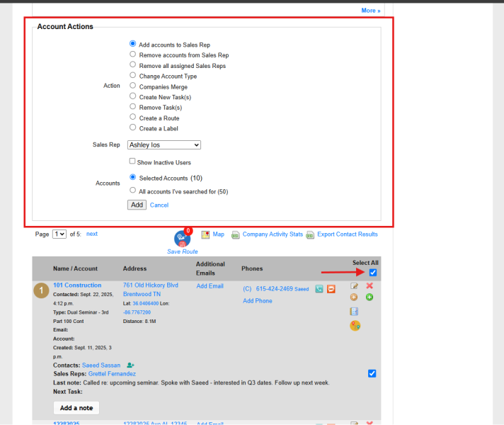Click the yellow route pin icon
Viewport: 504px width, 425px height.
click(355, 326)
